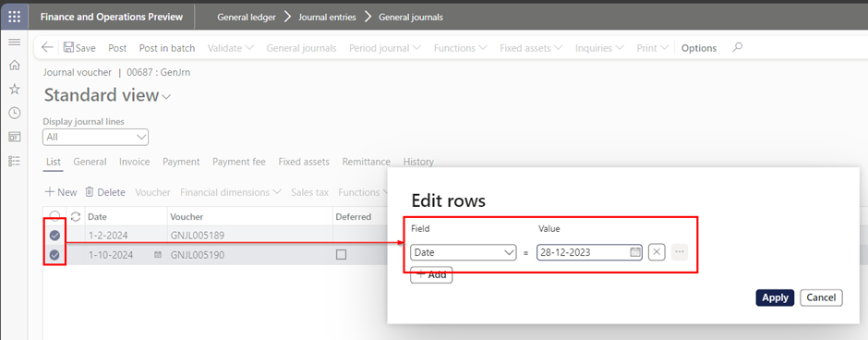
Task: Open calendar picker in Value field
Action: [635, 252]
